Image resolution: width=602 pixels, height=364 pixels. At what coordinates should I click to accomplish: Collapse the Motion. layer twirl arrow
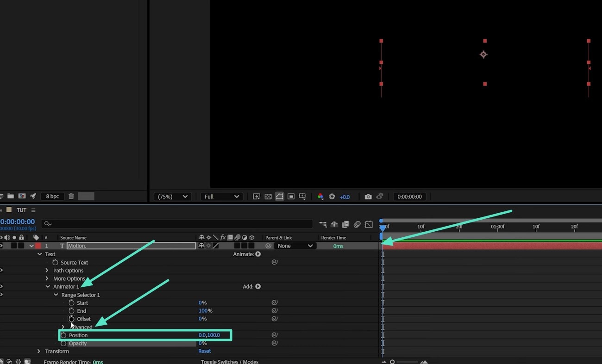pos(31,246)
